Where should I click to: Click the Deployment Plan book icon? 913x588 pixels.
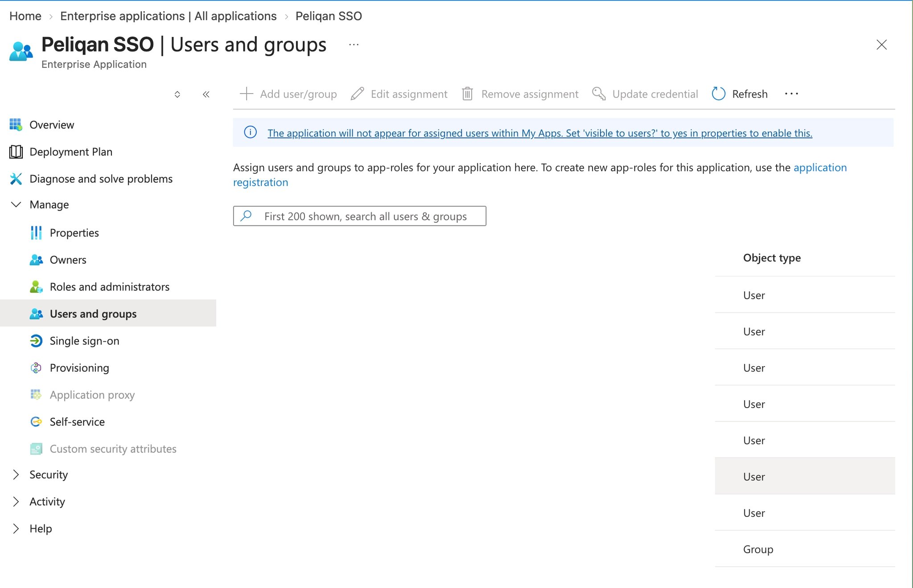pyautogui.click(x=16, y=152)
